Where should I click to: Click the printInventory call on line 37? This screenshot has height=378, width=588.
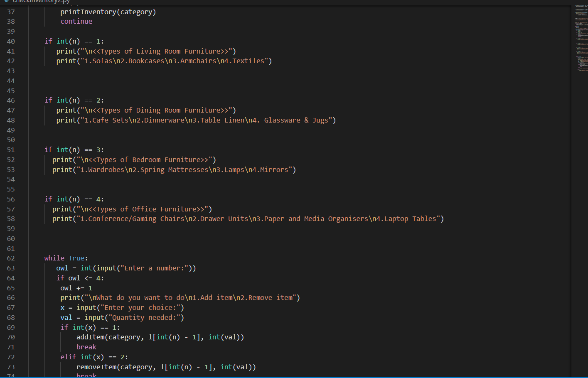point(87,11)
